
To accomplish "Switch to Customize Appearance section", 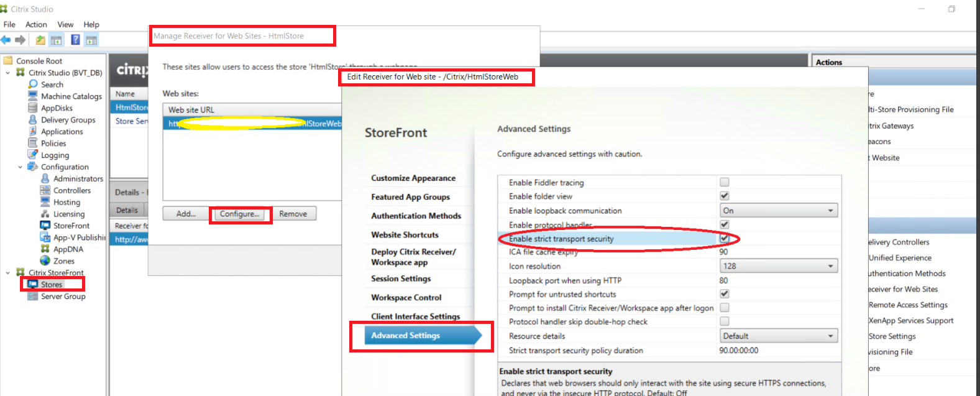I will point(413,178).
